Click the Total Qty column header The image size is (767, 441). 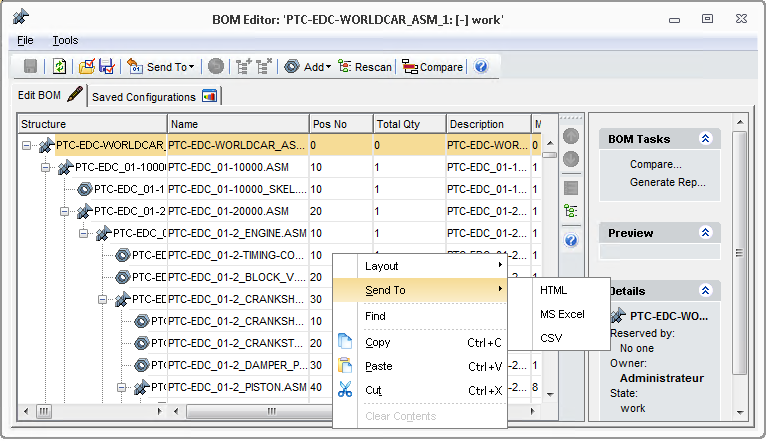click(409, 124)
